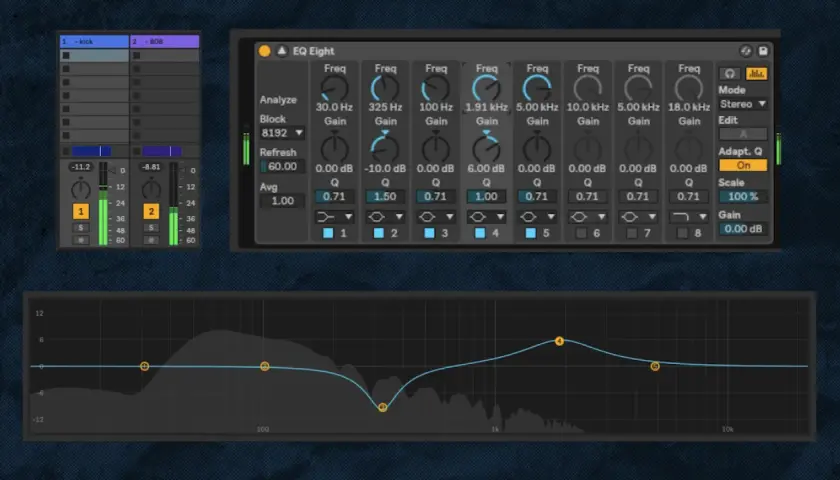The height and width of the screenshot is (480, 840).
Task: Open band 5 filter type dropdown
Action: coord(537,216)
